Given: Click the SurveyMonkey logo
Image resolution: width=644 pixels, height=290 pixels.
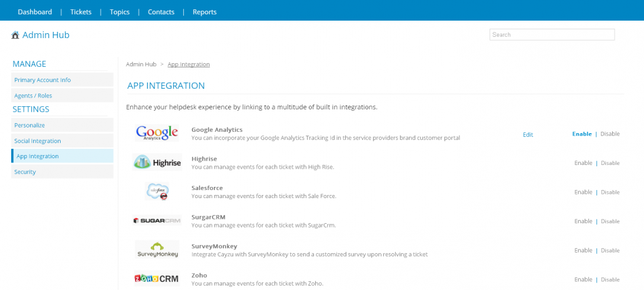Looking at the screenshot, I should tap(157, 250).
